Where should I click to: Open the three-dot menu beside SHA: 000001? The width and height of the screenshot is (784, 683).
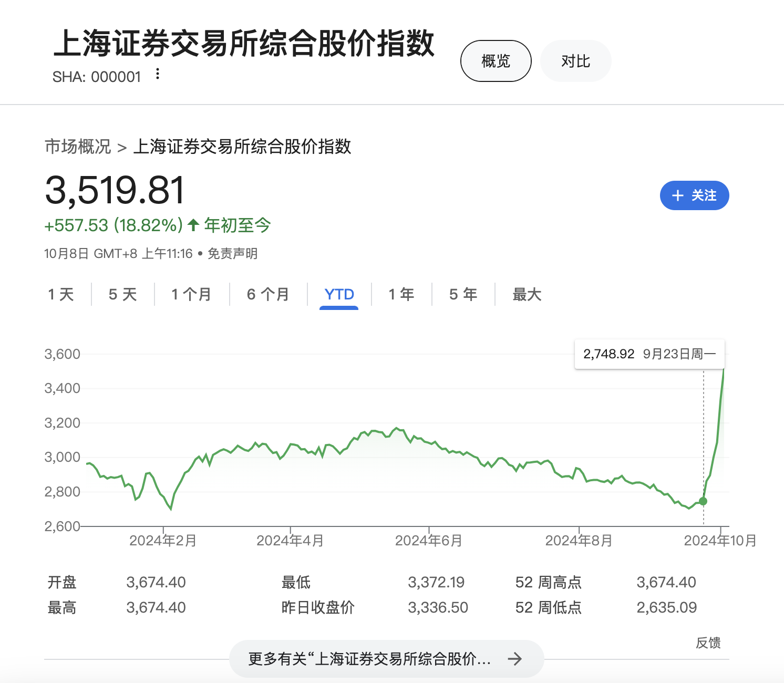(157, 74)
